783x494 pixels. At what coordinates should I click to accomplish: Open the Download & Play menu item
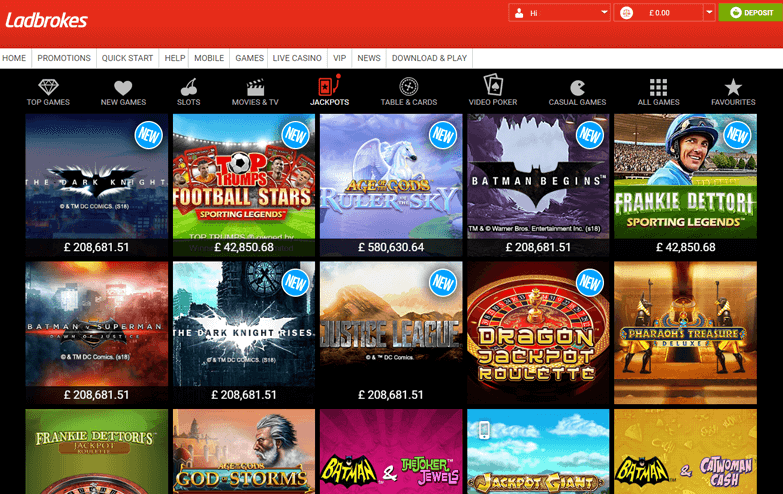(429, 58)
